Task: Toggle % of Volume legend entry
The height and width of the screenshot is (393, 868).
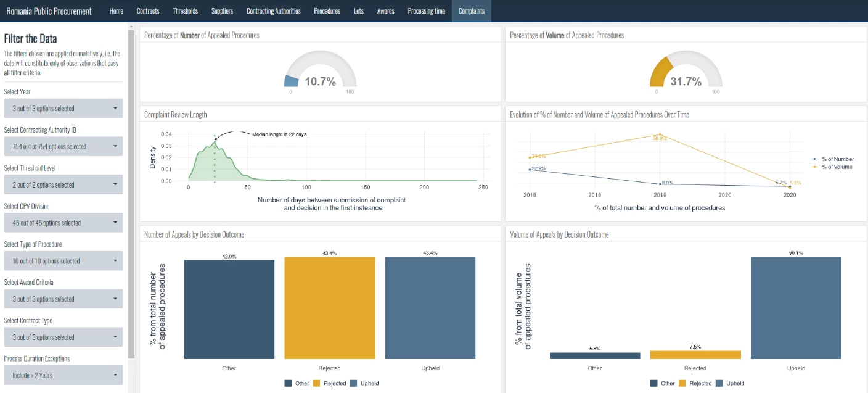Action: click(833, 167)
